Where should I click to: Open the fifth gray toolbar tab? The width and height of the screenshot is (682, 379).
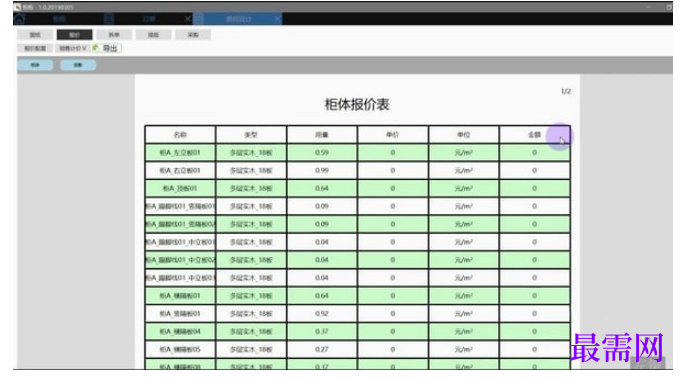tap(193, 35)
